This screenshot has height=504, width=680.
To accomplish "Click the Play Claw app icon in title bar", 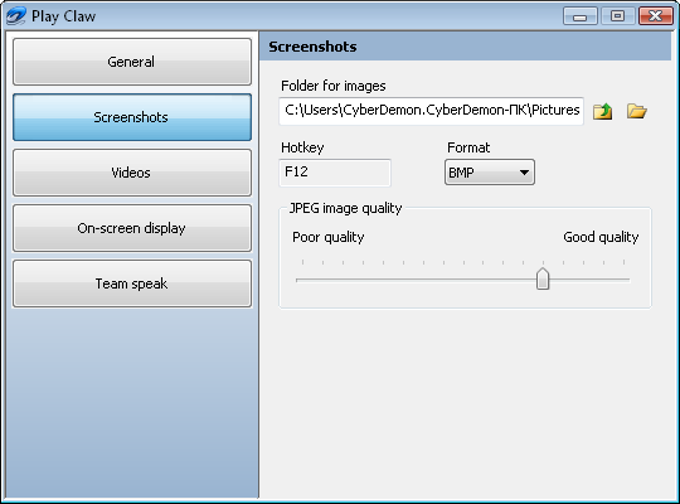I will coord(16,16).
